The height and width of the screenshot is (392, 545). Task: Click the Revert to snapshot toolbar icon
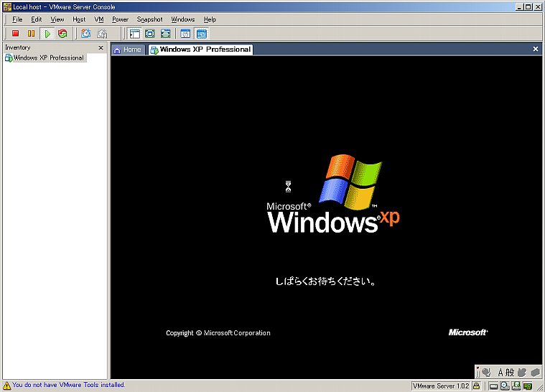tap(102, 33)
